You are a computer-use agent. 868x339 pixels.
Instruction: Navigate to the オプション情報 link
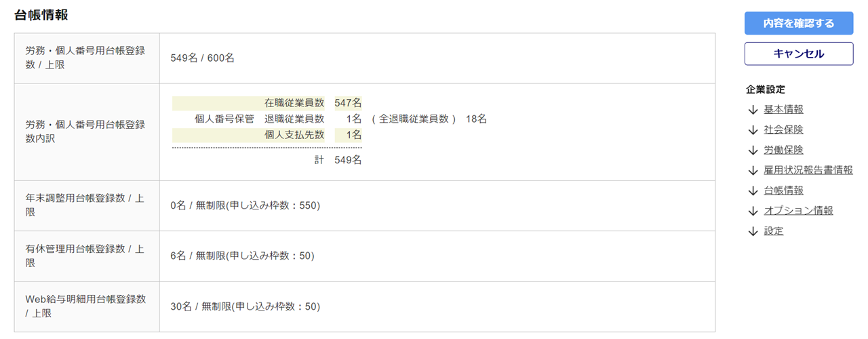[x=798, y=211]
